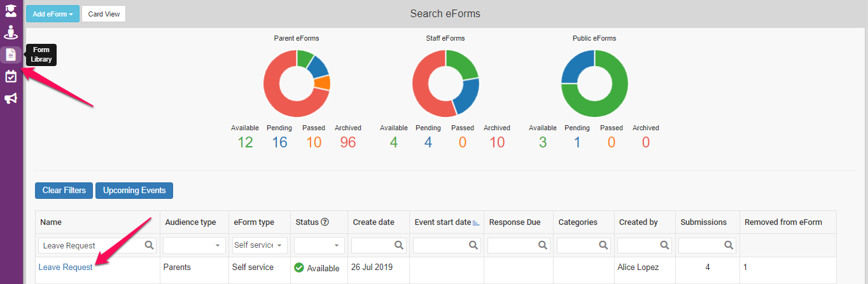
Task: Click the Staff eForms Archived count 10
Action: click(497, 142)
